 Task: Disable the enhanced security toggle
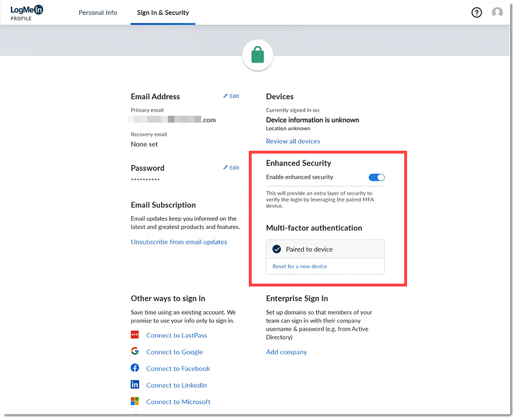pyautogui.click(x=377, y=178)
